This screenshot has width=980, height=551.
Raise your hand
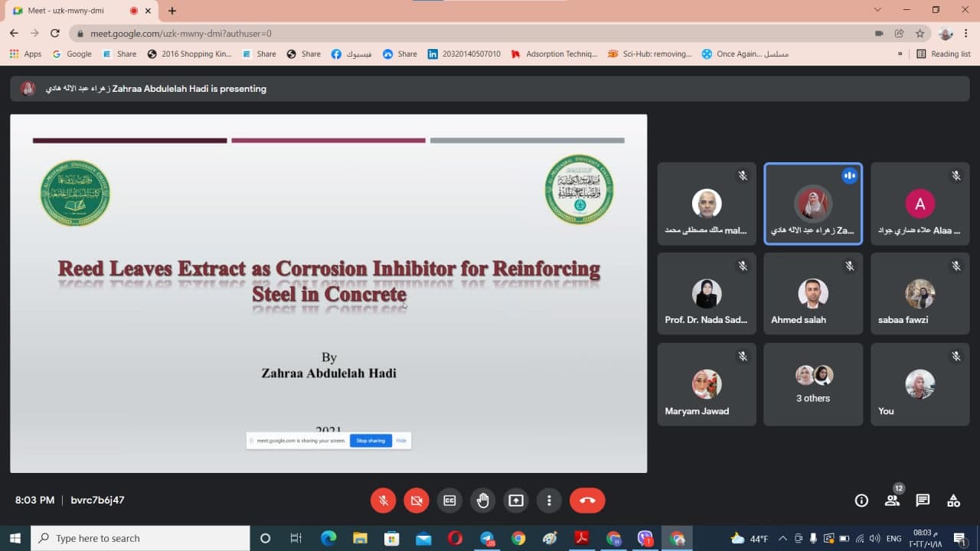483,500
